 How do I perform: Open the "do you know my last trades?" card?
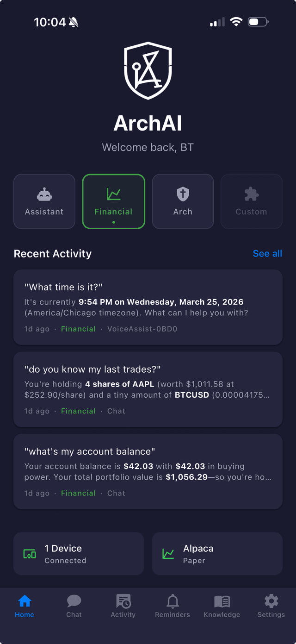148,389
